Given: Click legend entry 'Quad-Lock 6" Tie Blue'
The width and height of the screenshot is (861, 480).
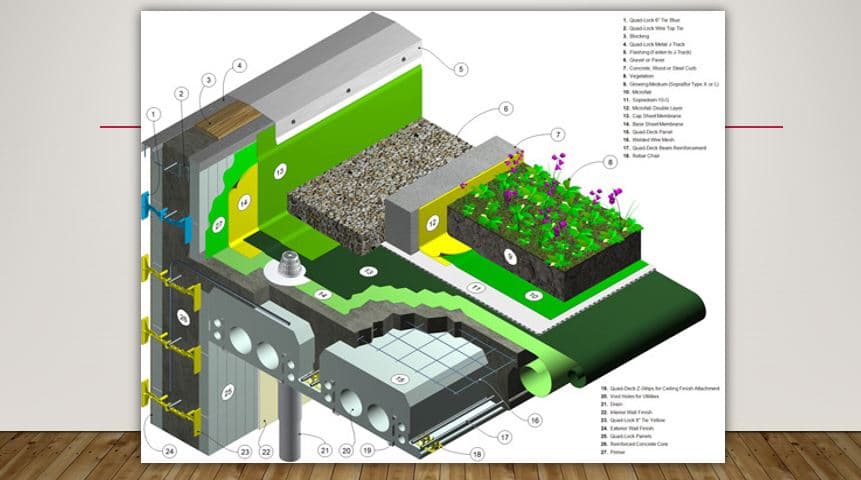Looking at the screenshot, I should coord(655,20).
